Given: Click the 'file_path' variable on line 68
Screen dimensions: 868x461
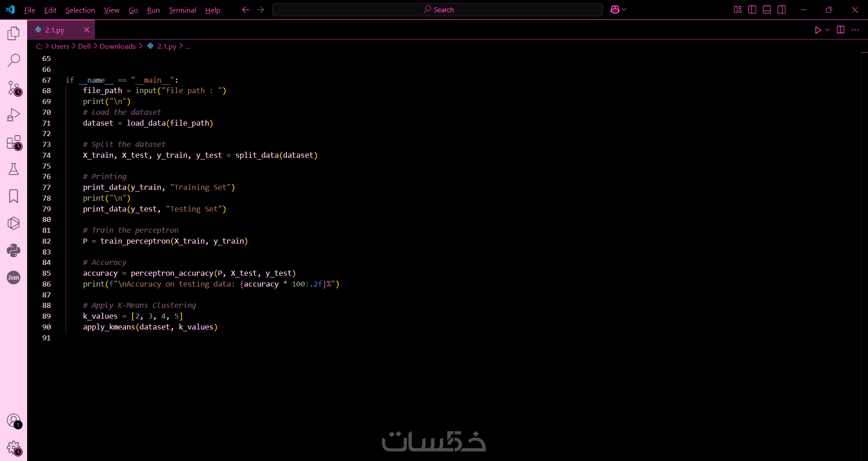Looking at the screenshot, I should (103, 90).
